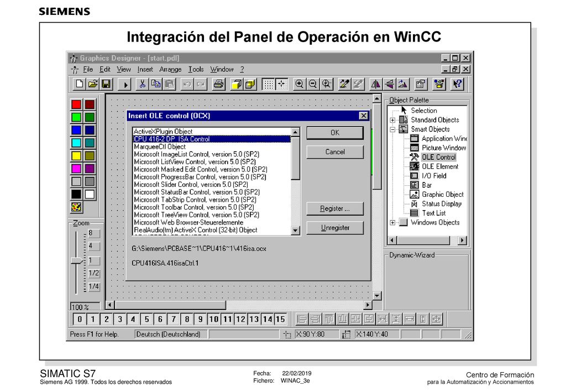
Task: Switch to layer 0 button
Action: click(x=80, y=319)
